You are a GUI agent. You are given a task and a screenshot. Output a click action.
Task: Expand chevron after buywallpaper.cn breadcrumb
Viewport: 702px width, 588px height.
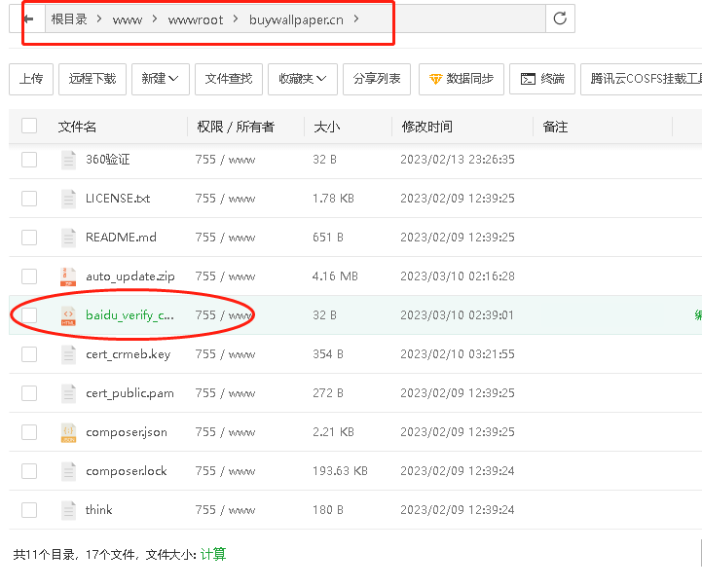[x=356, y=18]
